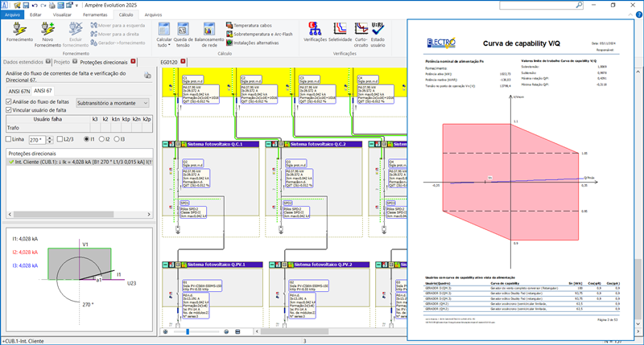Open the Arquivo menu
The width and height of the screenshot is (644, 345).
click(x=12, y=14)
